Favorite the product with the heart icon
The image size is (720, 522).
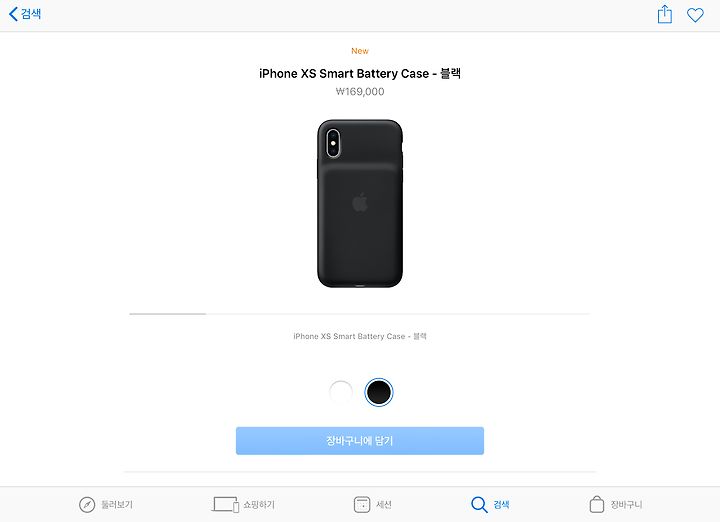[x=695, y=15]
